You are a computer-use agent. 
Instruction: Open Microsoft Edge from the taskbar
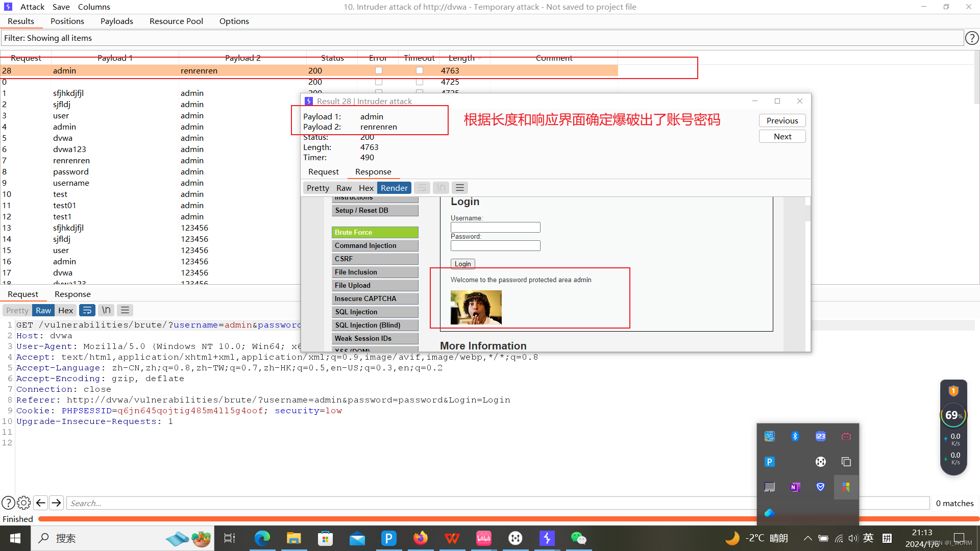262,538
